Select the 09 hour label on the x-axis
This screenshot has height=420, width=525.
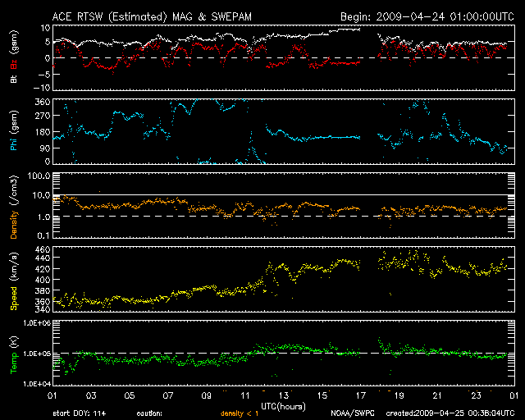pos(207,396)
